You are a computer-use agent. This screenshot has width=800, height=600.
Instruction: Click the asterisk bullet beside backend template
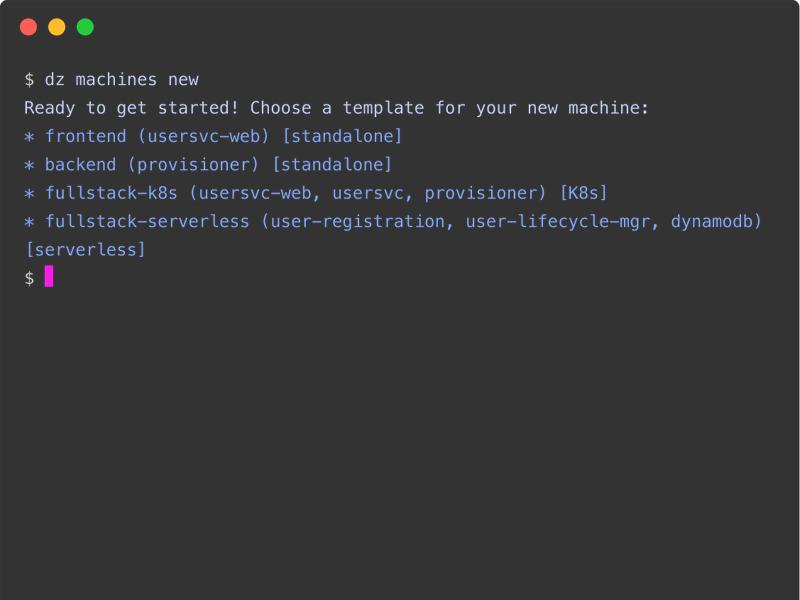click(x=29, y=164)
